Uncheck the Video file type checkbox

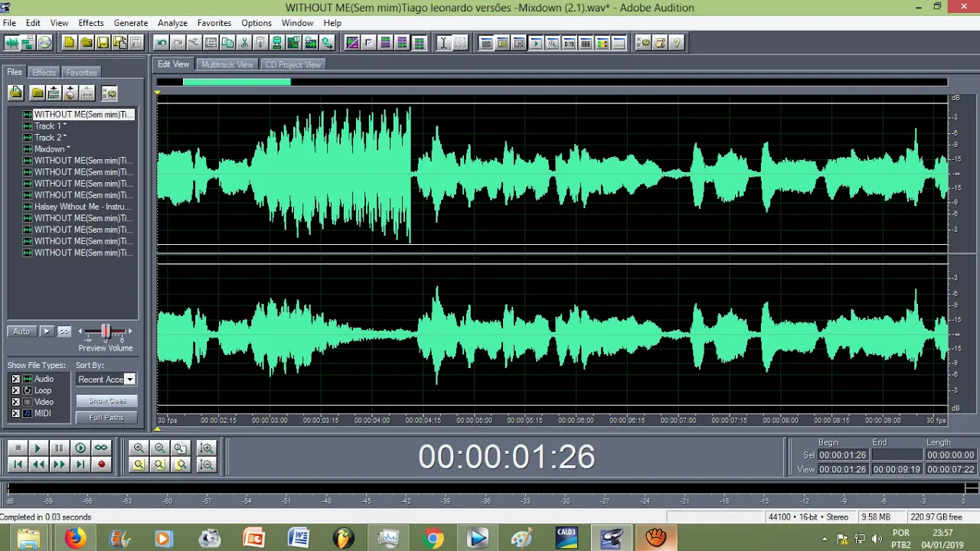click(x=15, y=403)
